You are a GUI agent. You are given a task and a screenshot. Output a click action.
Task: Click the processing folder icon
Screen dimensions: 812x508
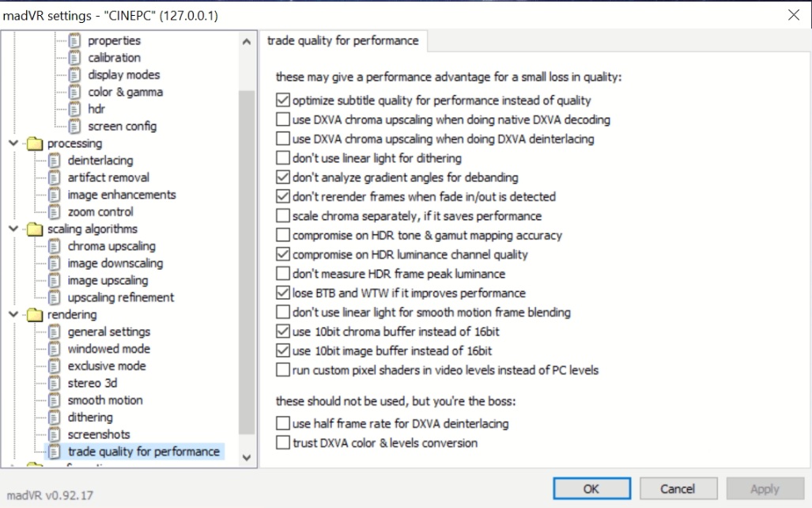(35, 143)
